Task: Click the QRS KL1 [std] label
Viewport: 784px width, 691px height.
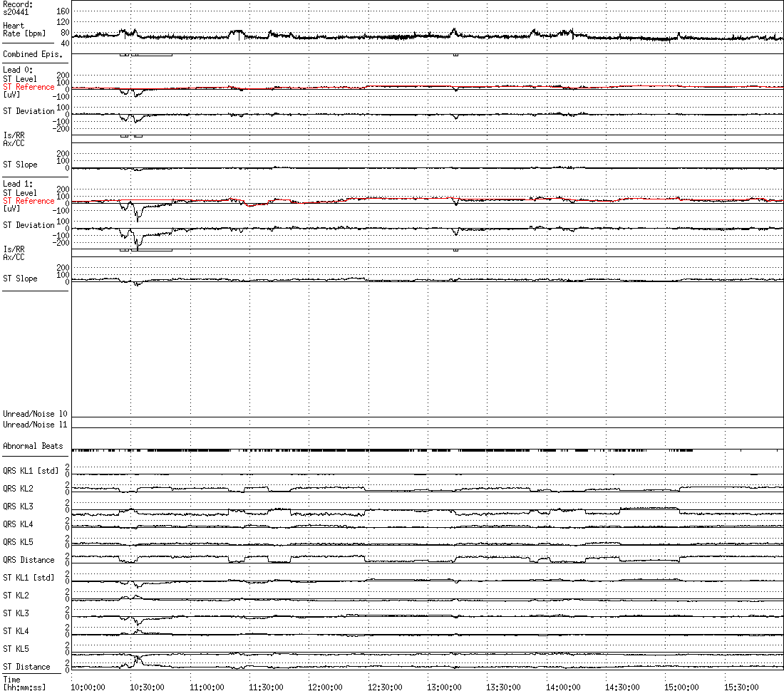Action: pos(31,471)
